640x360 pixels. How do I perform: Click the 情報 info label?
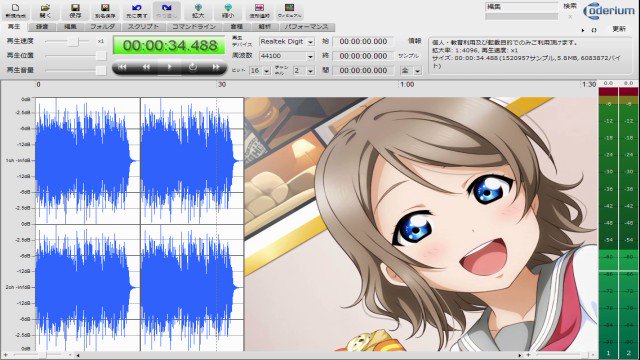[x=414, y=40]
